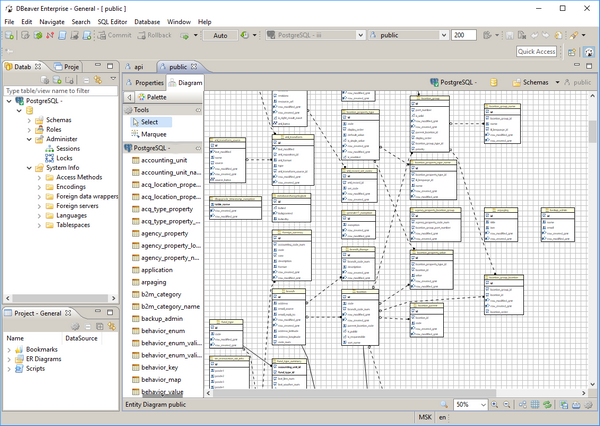Click the Zoom Out magnifier icon
This screenshot has height=426, width=600.
507,405
